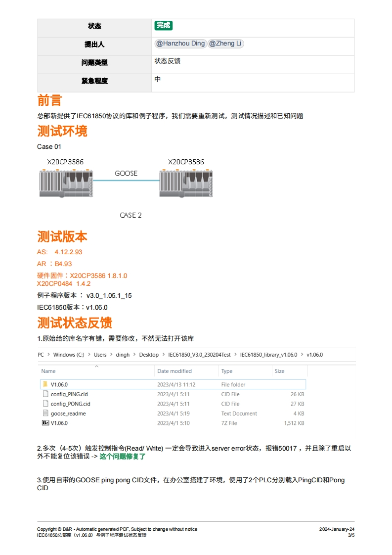Click the Type column header

227,371
